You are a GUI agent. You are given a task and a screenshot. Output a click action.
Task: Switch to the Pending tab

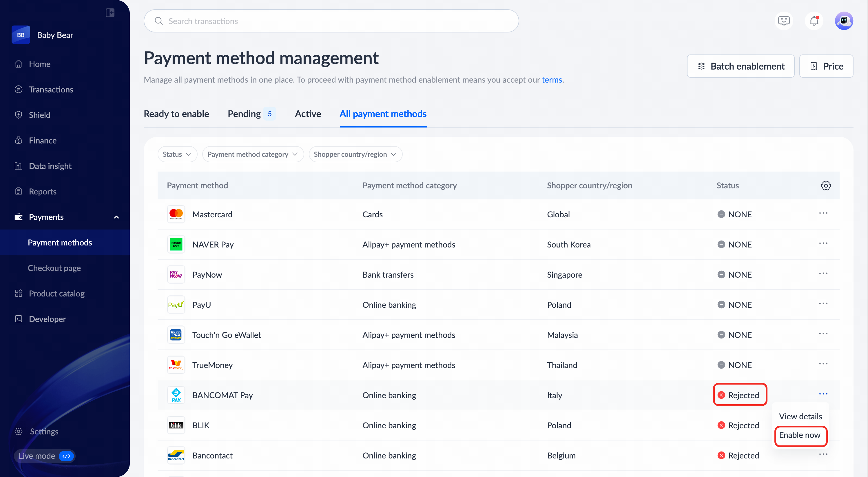pyautogui.click(x=244, y=114)
